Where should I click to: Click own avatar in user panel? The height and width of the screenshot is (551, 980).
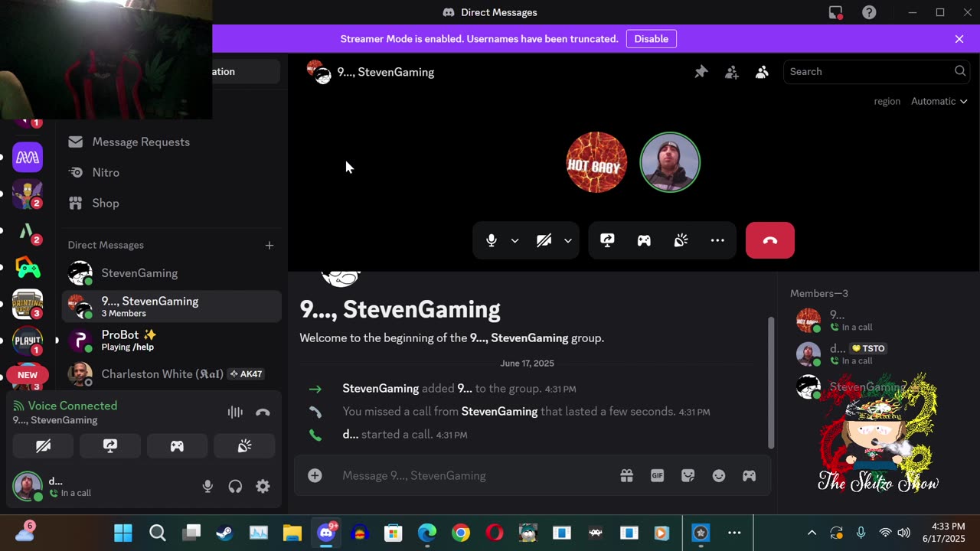coord(28,486)
